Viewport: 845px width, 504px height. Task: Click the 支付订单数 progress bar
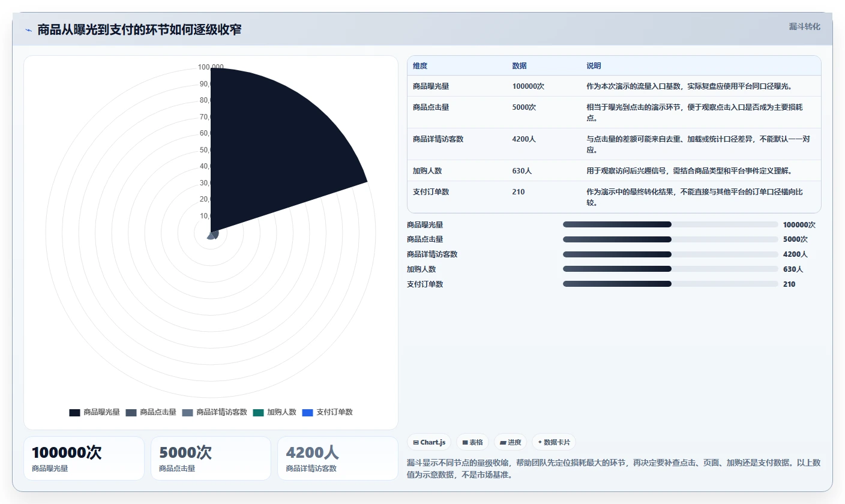[x=670, y=284]
